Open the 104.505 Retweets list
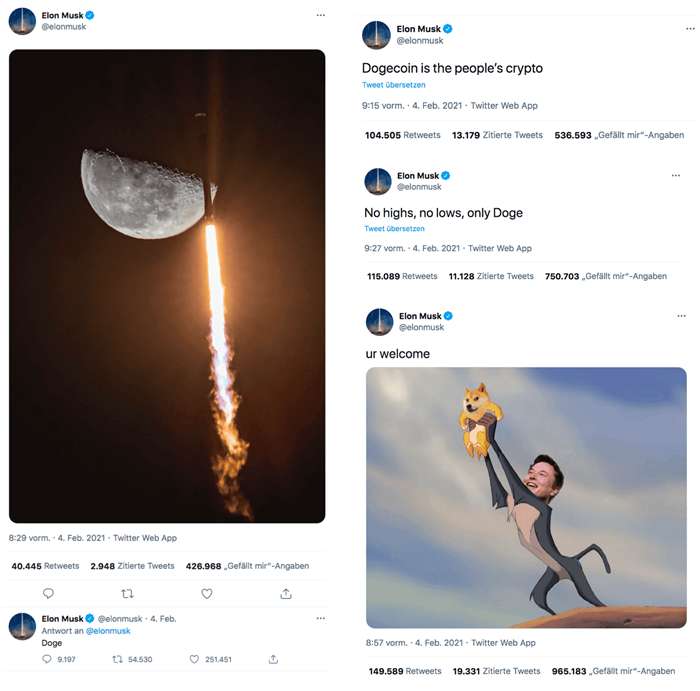 coord(403,135)
